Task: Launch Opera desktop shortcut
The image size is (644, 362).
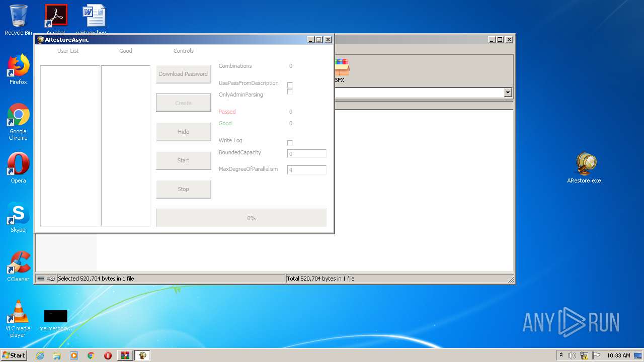Action: click(18, 168)
